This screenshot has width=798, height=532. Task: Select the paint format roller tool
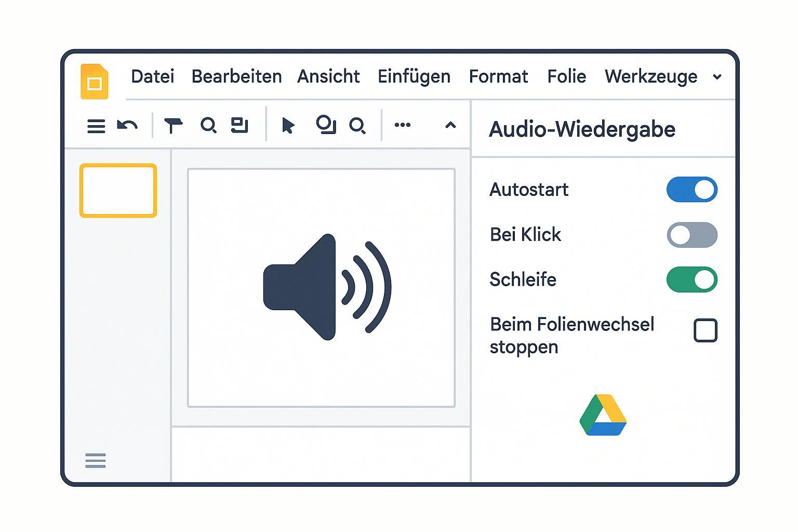pos(173,125)
